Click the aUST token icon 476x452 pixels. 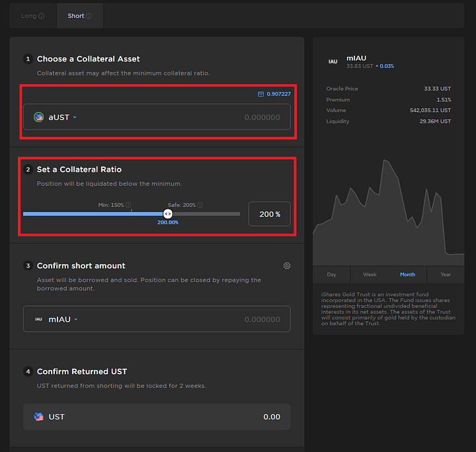click(x=38, y=117)
